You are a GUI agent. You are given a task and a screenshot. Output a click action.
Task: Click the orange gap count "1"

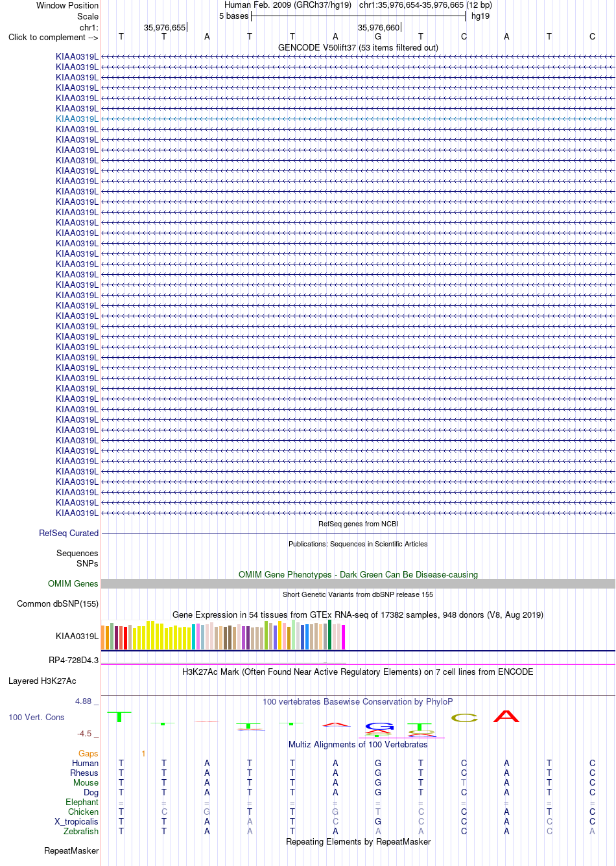143,753
